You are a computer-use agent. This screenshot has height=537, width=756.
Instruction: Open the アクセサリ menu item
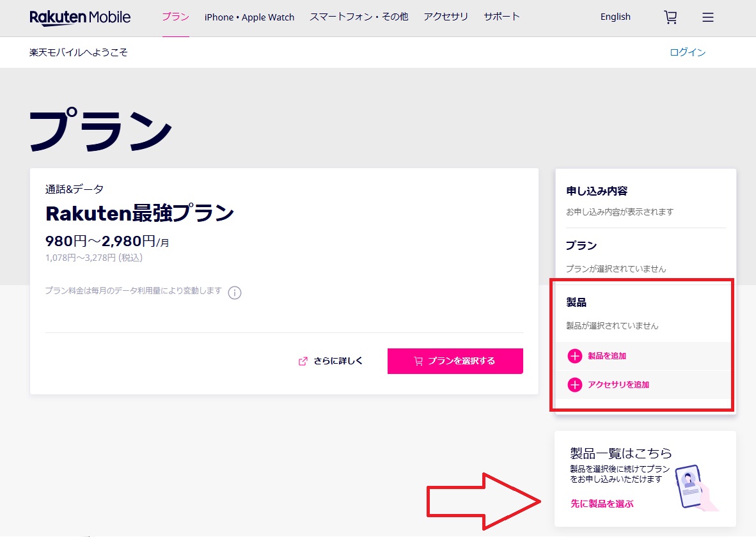[x=446, y=17]
